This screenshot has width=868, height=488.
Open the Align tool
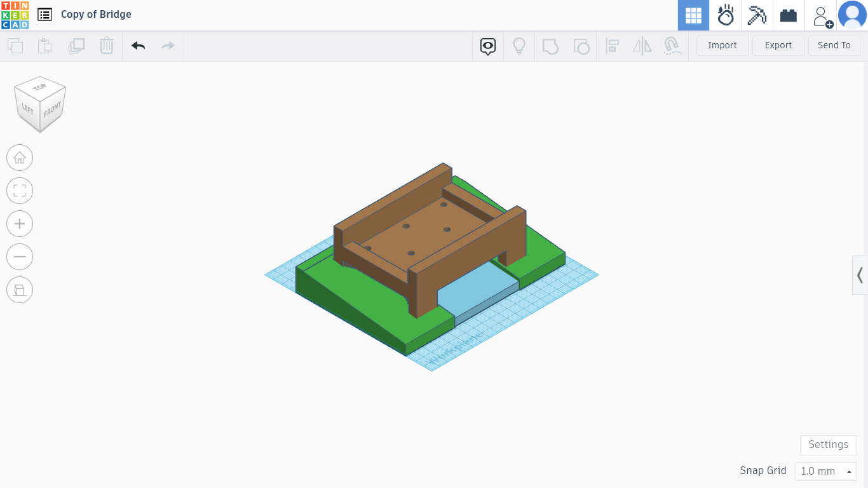point(612,46)
